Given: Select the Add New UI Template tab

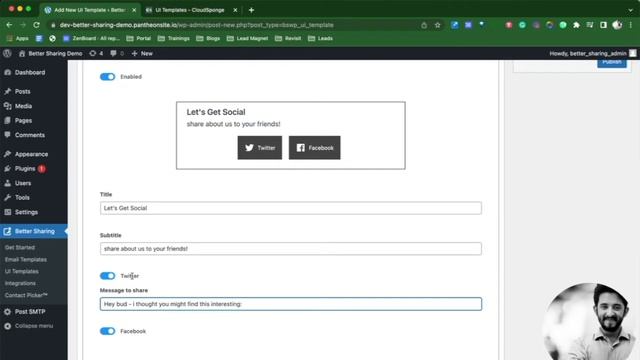Looking at the screenshot, I should pyautogui.click(x=90, y=10).
